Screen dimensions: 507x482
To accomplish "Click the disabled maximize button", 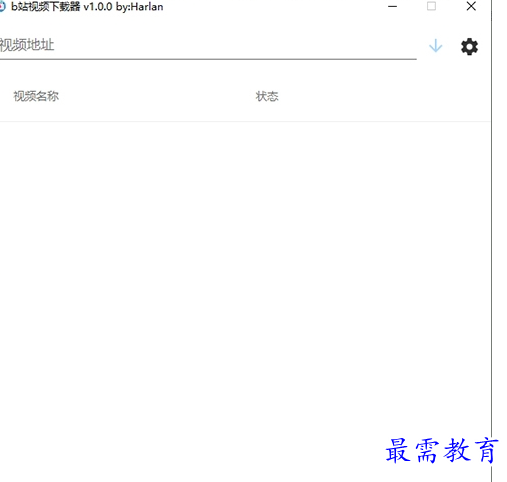I will [431, 6].
